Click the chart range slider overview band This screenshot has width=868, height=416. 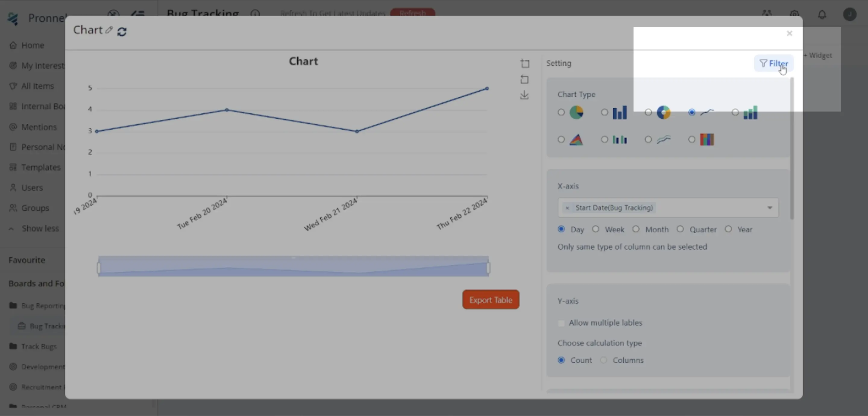(x=294, y=266)
